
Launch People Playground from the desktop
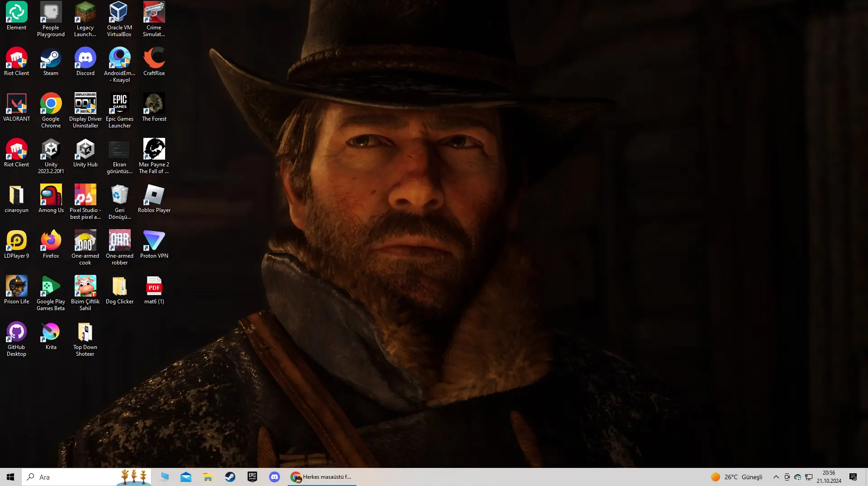51,19
